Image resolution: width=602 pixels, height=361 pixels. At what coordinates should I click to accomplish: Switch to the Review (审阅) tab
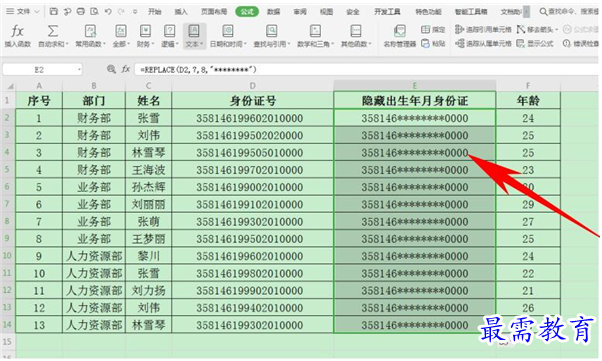pos(300,12)
